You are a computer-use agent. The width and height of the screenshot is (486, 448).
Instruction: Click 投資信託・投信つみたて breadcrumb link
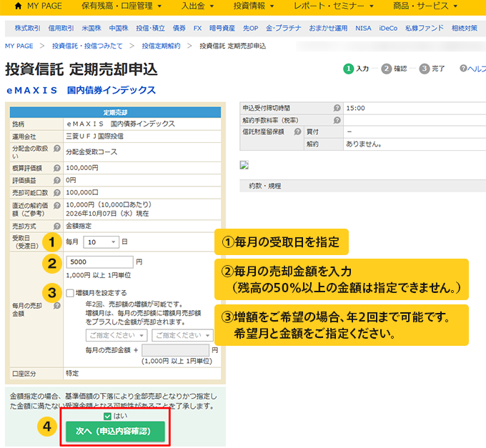[87, 46]
